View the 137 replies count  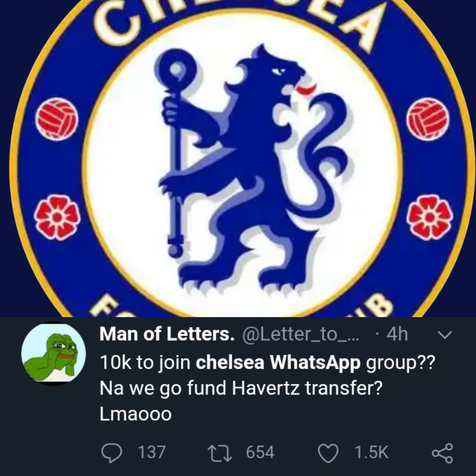pyautogui.click(x=152, y=452)
